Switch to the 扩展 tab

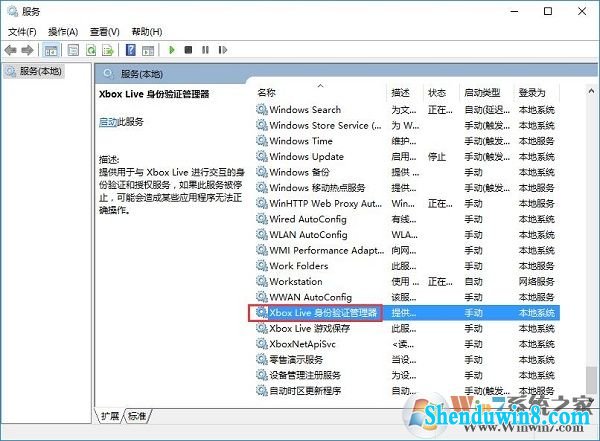(x=110, y=416)
